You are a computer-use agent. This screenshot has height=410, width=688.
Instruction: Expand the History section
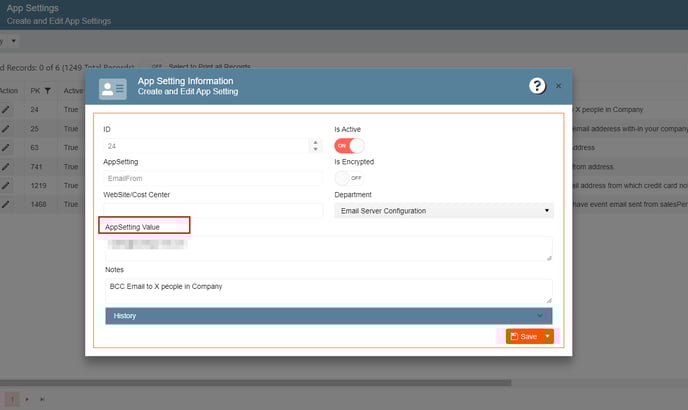click(329, 316)
